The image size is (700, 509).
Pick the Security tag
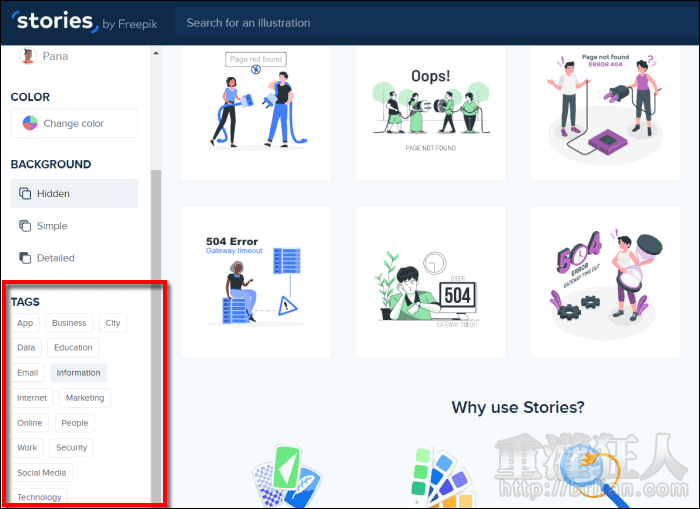[71, 448]
